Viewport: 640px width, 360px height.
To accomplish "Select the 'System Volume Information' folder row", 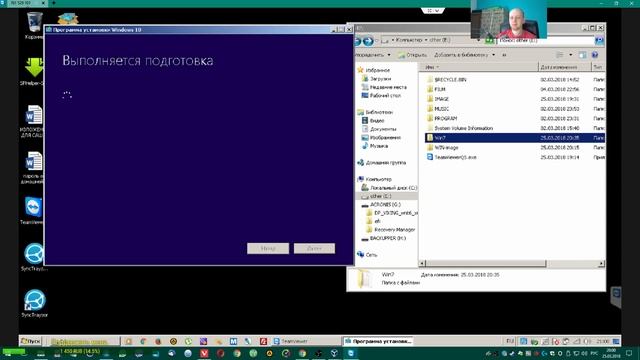I will [x=515, y=128].
